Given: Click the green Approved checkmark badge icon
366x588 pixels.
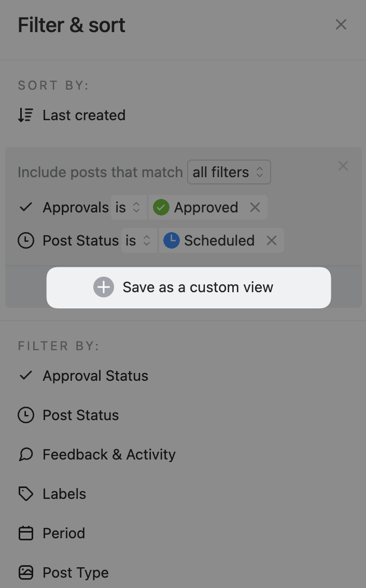Looking at the screenshot, I should (x=161, y=208).
